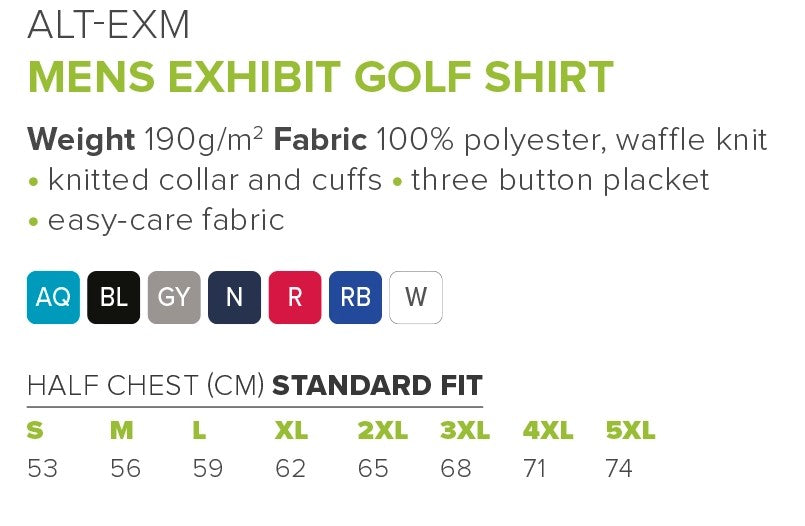Viewport: 805px width, 526px height.
Task: Click the Mens Exhibit Golf Shirt title
Action: [x=320, y=77]
